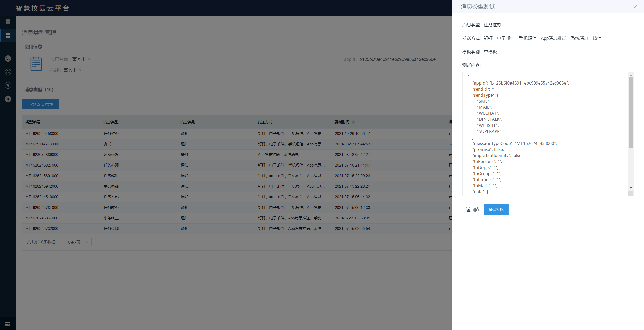
Task: Click the 事务办结 message type cell
Action: click(111, 186)
